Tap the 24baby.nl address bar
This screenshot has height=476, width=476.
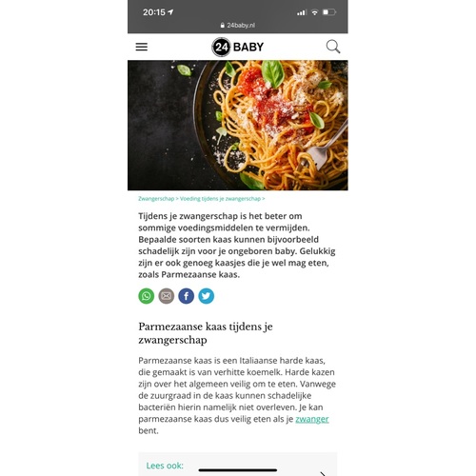click(x=238, y=26)
